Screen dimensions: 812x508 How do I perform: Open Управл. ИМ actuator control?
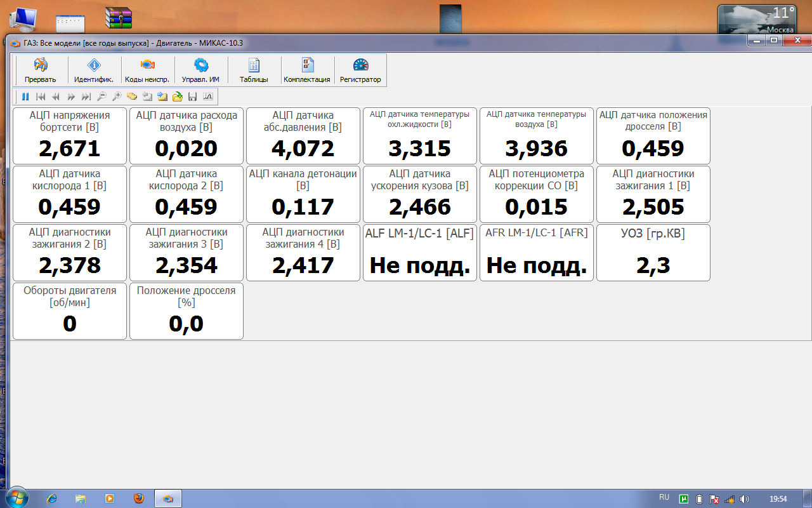point(200,70)
